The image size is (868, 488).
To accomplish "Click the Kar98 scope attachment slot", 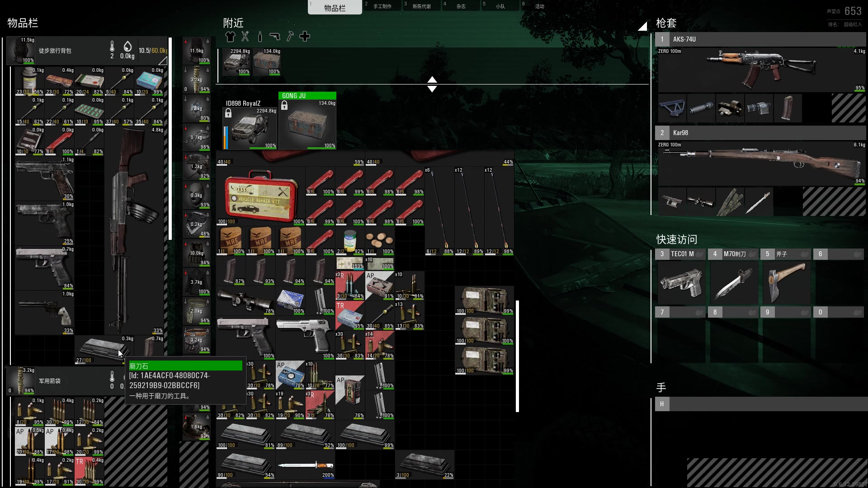I will coord(701,202).
